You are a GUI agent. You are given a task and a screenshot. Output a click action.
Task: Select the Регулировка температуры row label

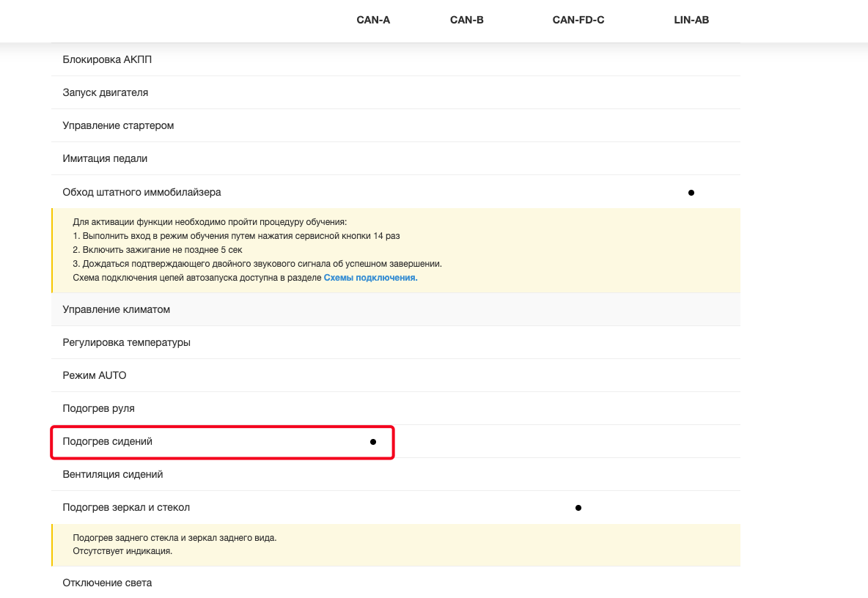[126, 342]
